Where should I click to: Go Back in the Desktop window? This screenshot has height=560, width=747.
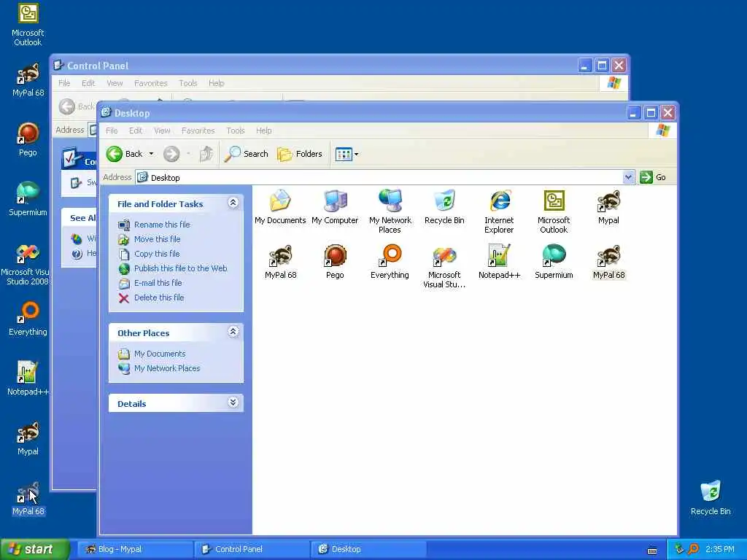[125, 154]
